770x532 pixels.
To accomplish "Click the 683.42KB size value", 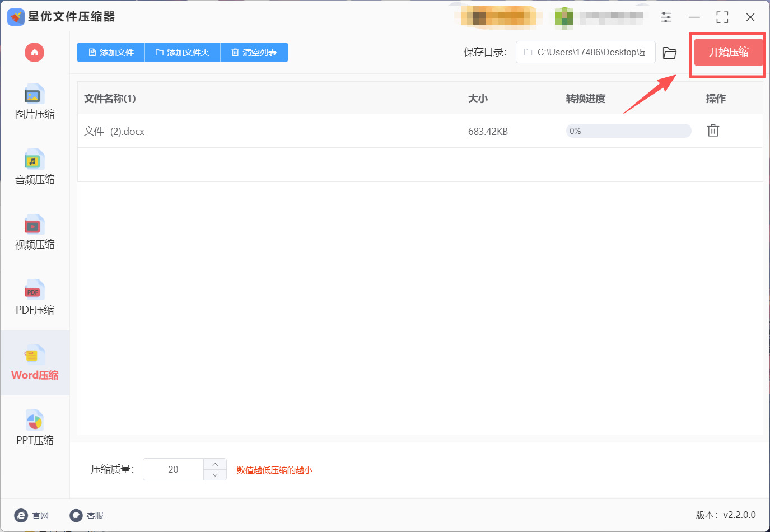I will coord(488,132).
